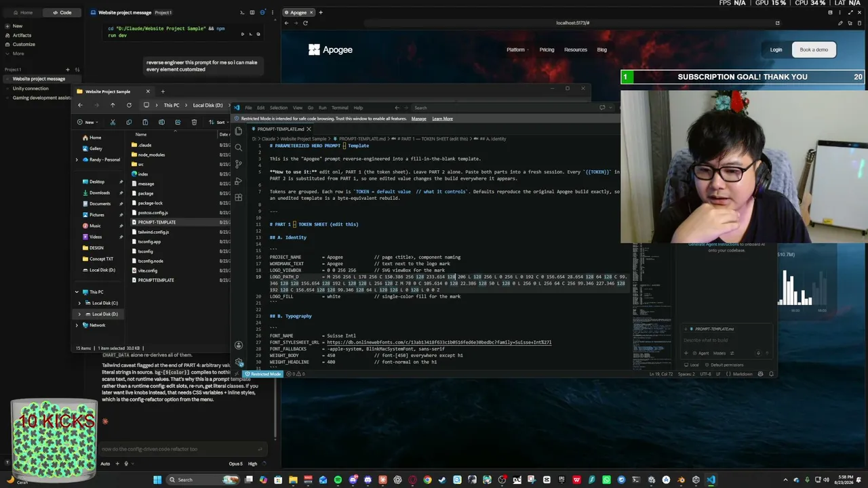
Task: Refresh the File Explorer folder
Action: click(129, 105)
